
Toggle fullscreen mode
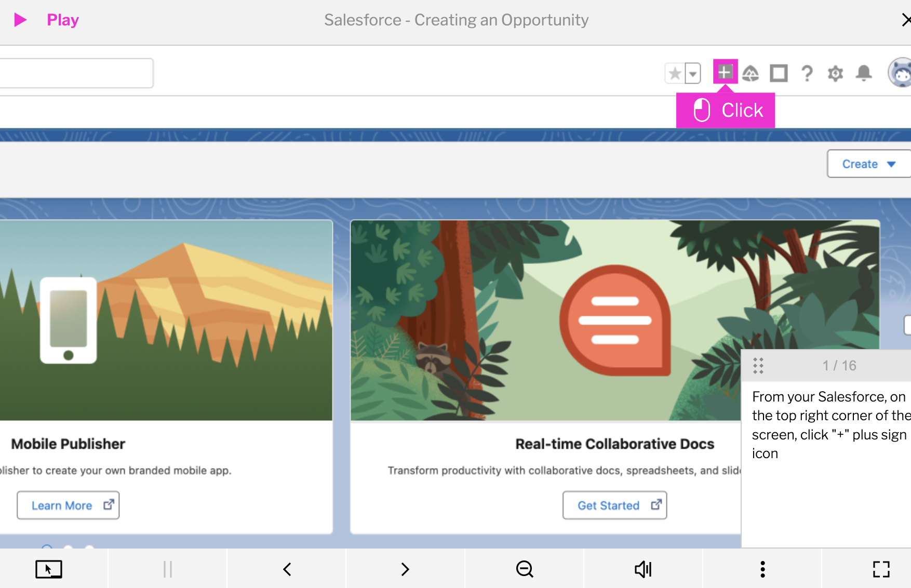(x=881, y=569)
